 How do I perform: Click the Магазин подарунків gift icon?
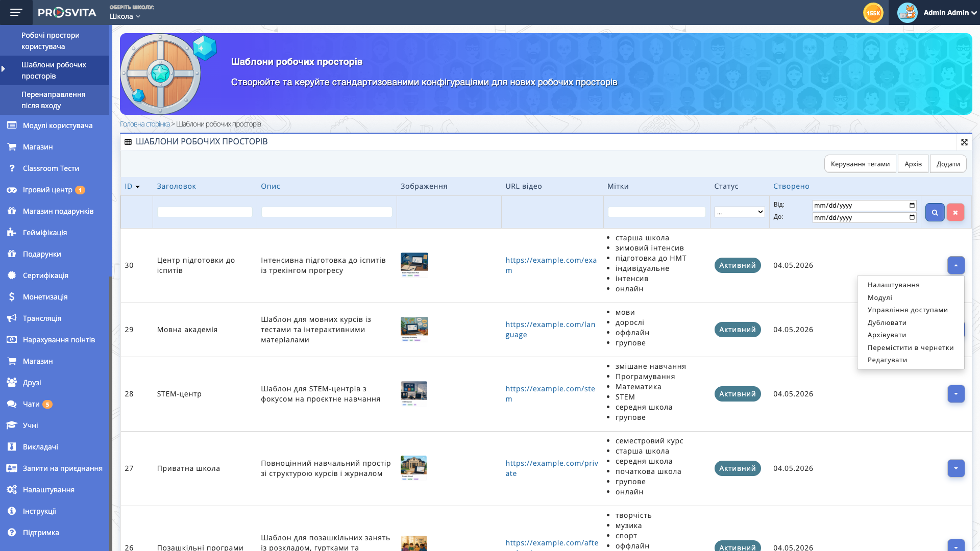pos(12,211)
